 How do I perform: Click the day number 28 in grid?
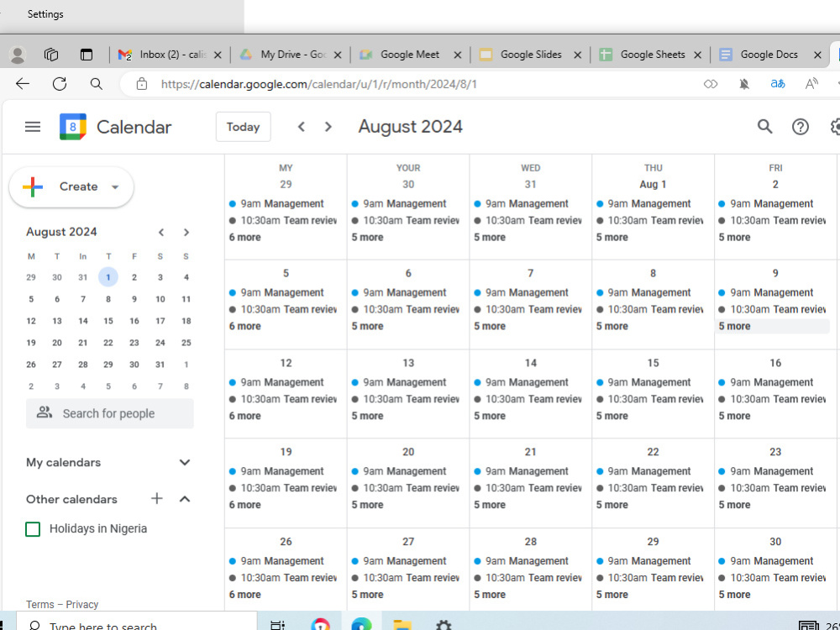(x=530, y=542)
